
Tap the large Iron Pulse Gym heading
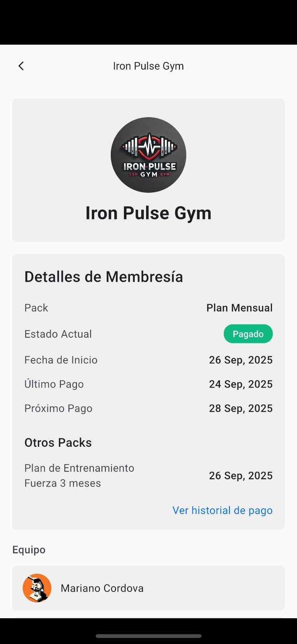click(148, 213)
